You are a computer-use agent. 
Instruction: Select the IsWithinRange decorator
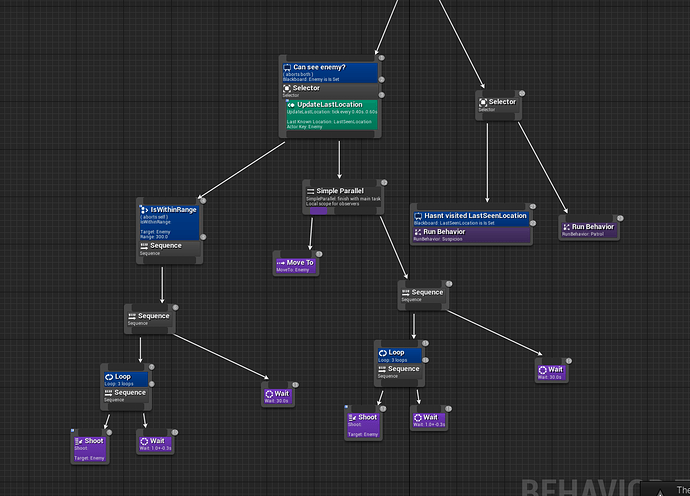pos(169,222)
